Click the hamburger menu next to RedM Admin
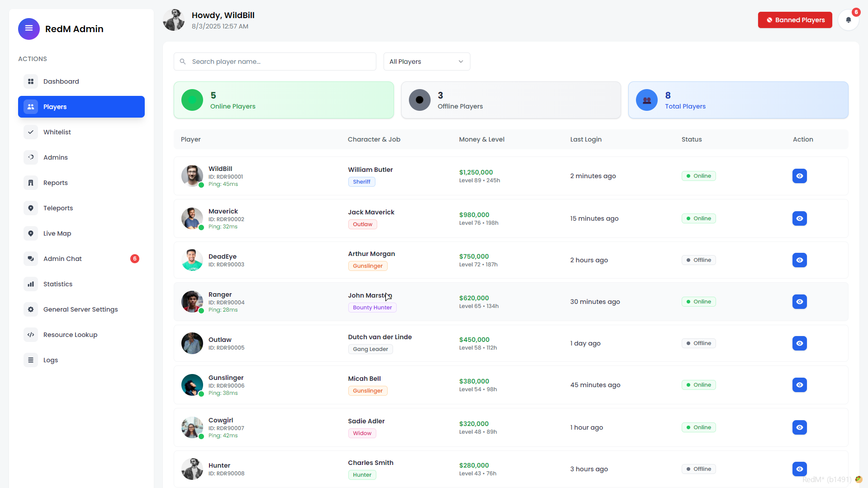 [28, 28]
